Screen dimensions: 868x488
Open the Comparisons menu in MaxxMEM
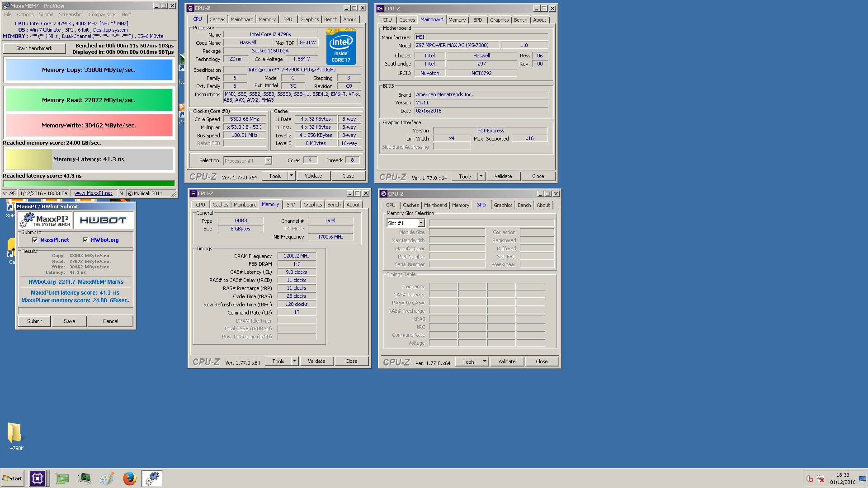102,14
